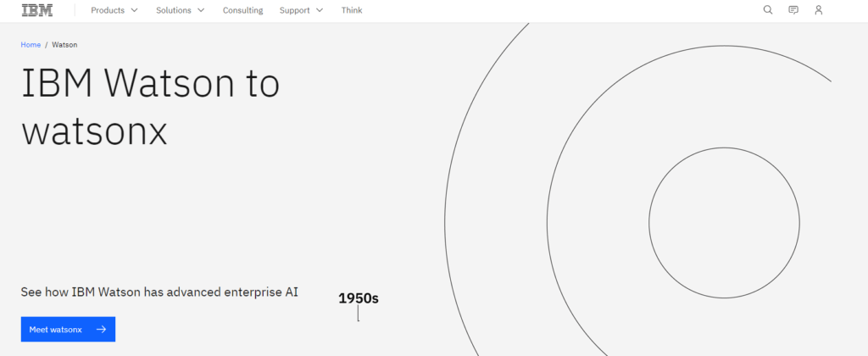Expand the Support dropdown chevron
The width and height of the screenshot is (868, 356).
click(x=320, y=10)
